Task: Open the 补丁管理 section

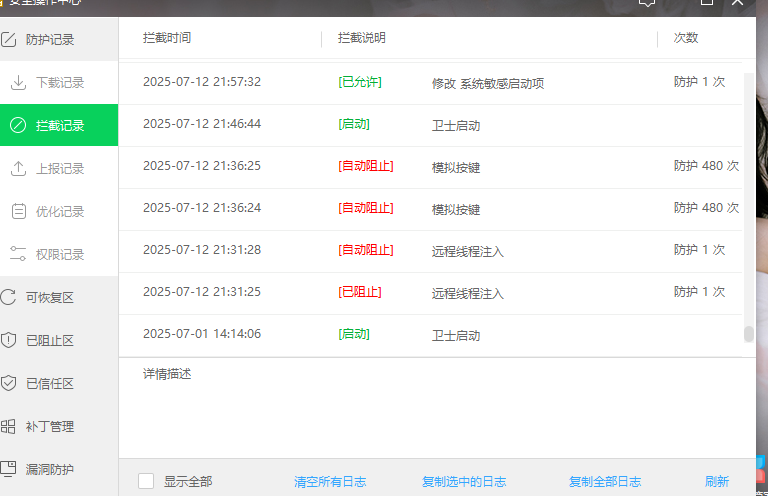Action: point(49,426)
